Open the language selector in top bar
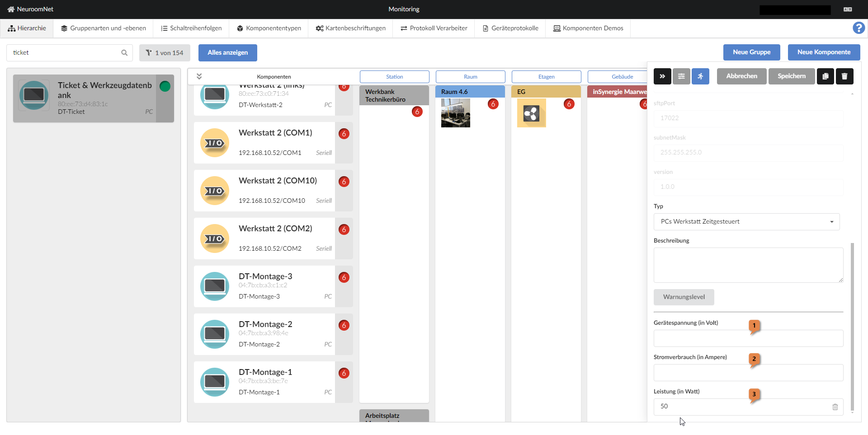 tap(848, 9)
